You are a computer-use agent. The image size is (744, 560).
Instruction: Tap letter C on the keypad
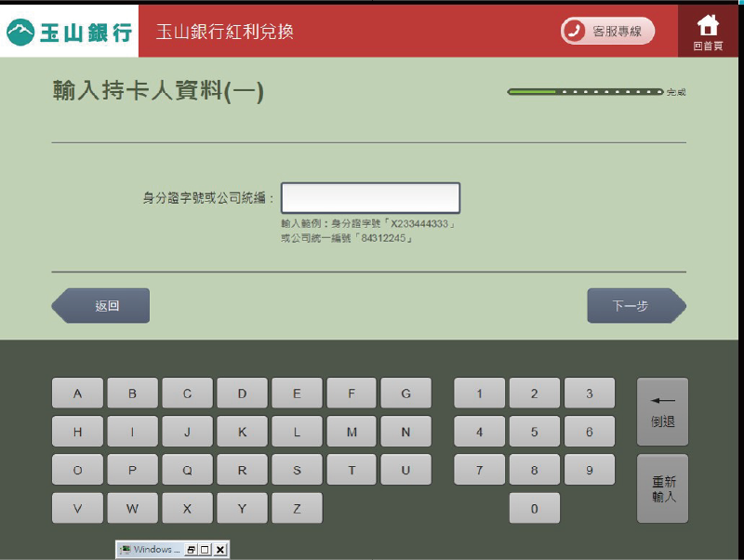(188, 393)
